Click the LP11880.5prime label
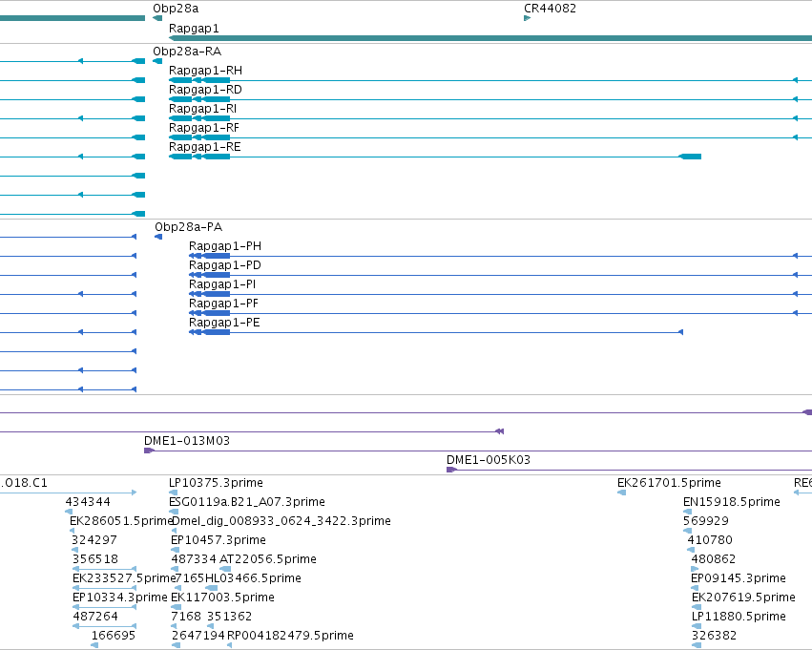812x650 pixels. (x=739, y=617)
